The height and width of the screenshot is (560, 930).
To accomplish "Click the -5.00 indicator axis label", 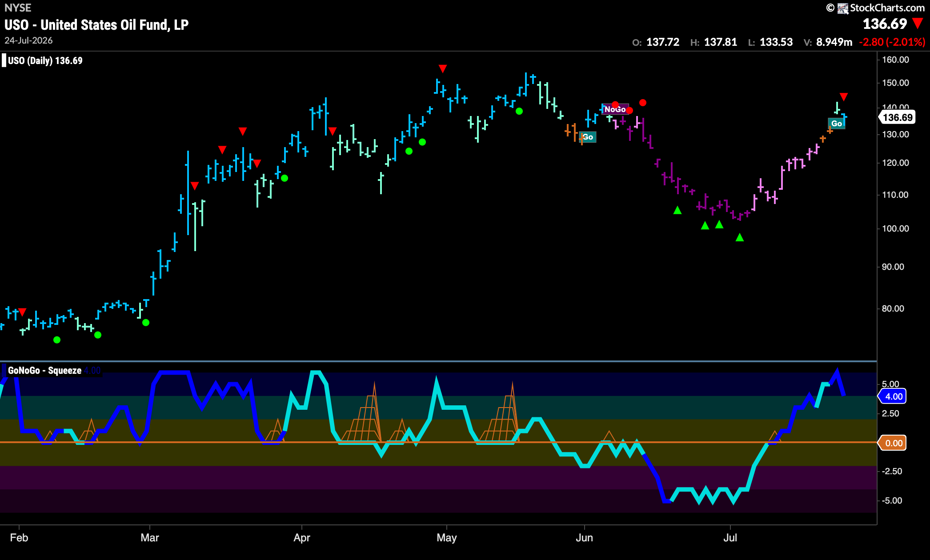I will (x=892, y=500).
